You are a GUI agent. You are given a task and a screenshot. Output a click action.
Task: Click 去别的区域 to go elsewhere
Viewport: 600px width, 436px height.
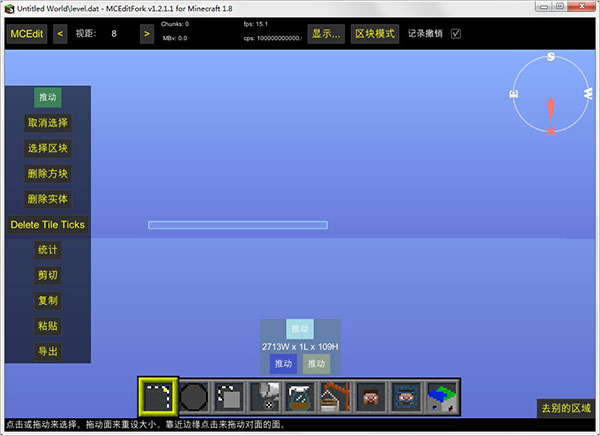point(566,408)
